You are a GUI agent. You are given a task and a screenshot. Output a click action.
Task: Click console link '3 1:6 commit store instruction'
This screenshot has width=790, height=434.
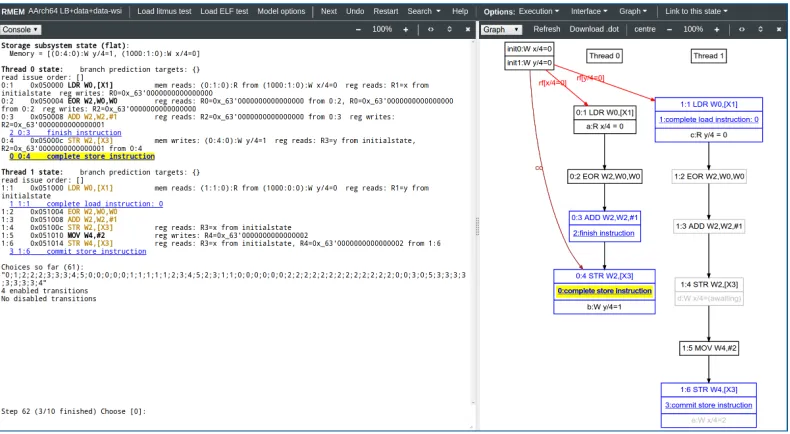pos(78,251)
